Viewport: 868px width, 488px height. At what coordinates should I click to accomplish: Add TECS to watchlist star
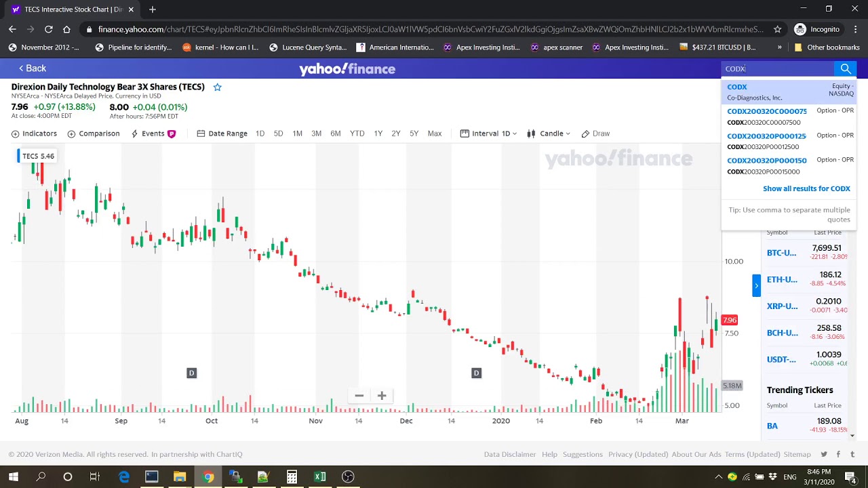218,87
